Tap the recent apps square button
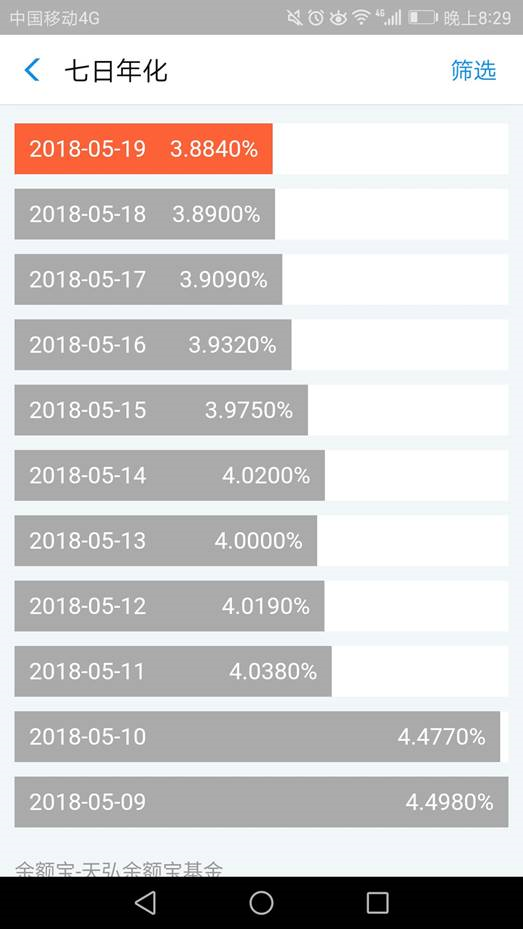 coord(377,902)
